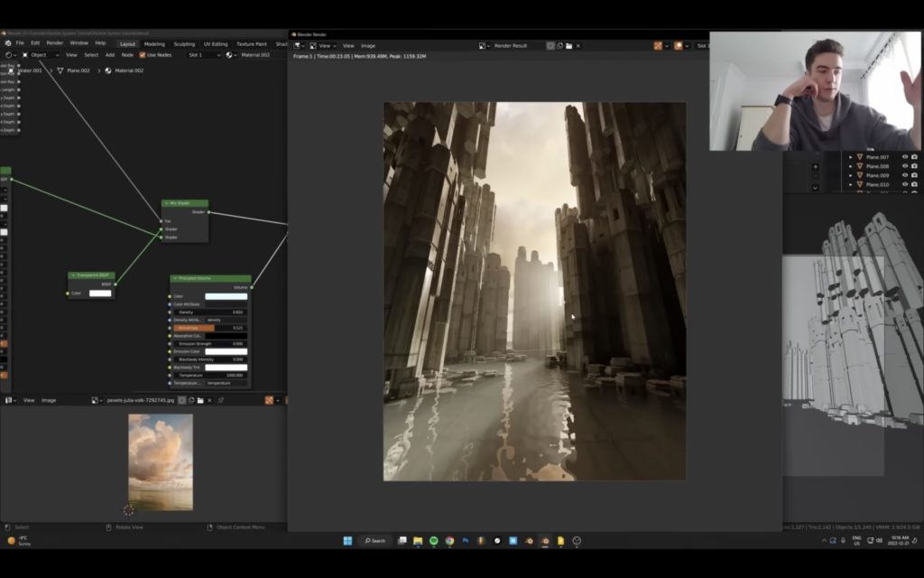Close the Render Result image with X icon
This screenshot has height=578, width=924.
point(578,45)
